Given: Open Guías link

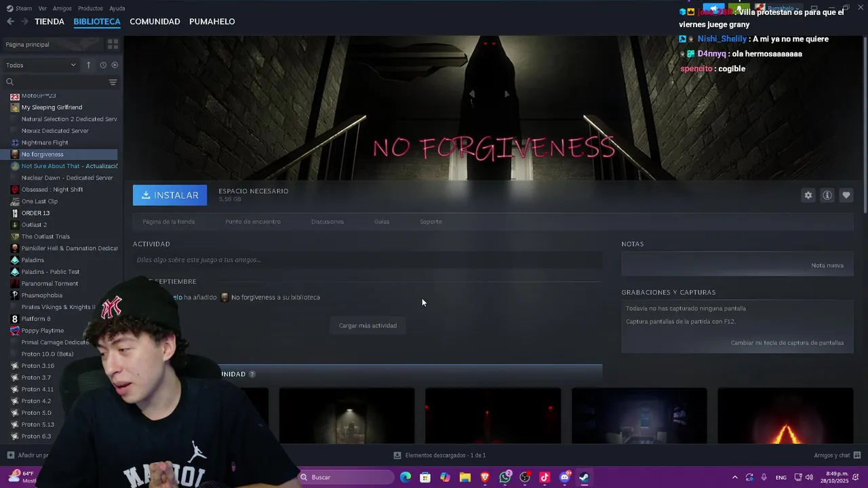Looking at the screenshot, I should coord(382,222).
